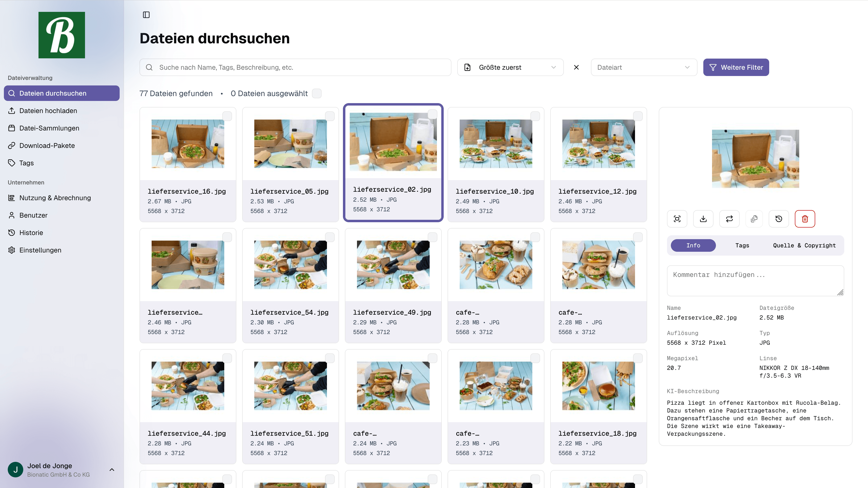
Task: Check the select-all files checkbox
Action: 317,93
